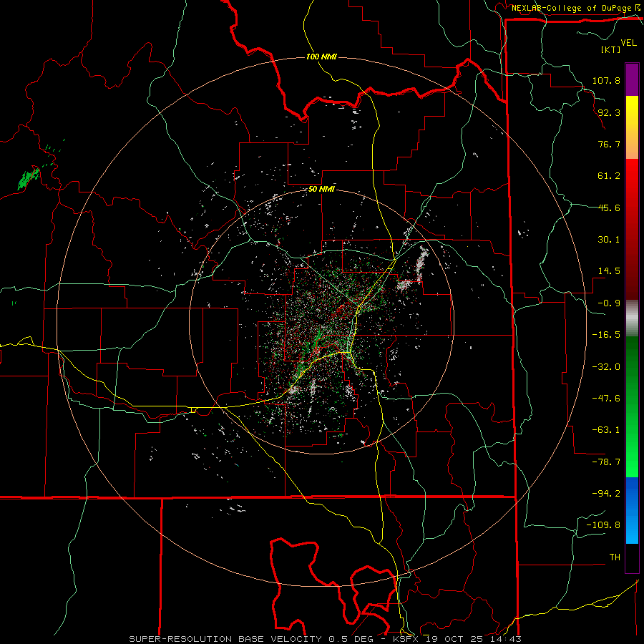Click the 61.2 velocity scale value
The width and height of the screenshot is (644, 644).
609,176
